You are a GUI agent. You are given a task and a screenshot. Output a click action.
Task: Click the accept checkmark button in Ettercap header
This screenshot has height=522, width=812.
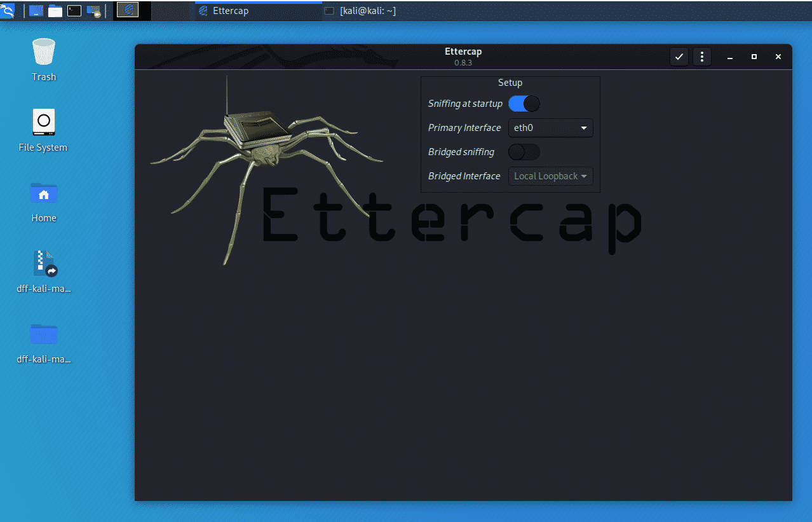[679, 57]
